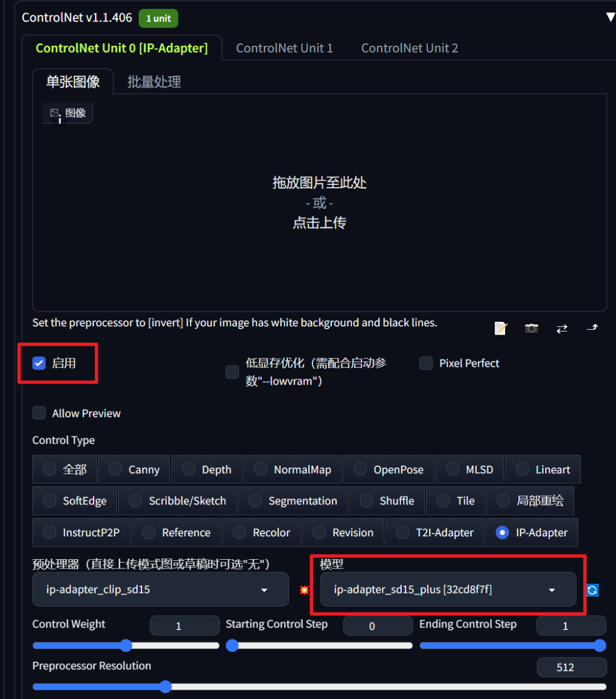The height and width of the screenshot is (699, 616).
Task: Click 点击上传 to upload an image
Action: 319,223
